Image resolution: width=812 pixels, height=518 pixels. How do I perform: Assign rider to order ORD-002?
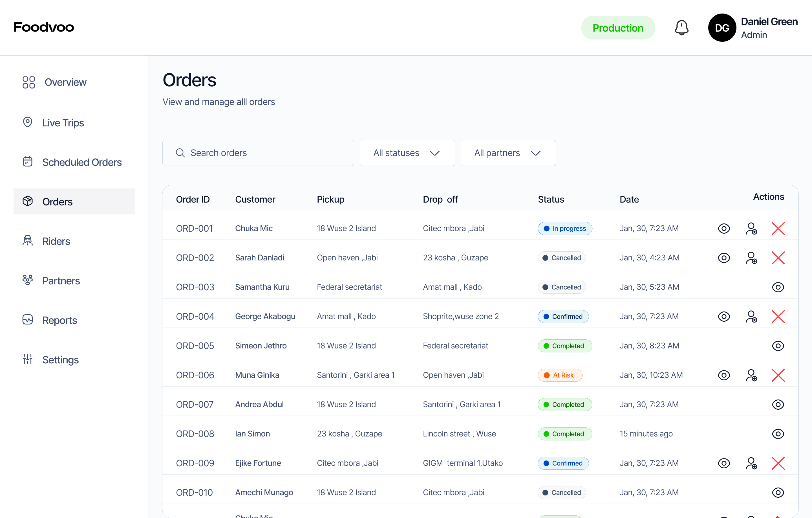(x=751, y=258)
